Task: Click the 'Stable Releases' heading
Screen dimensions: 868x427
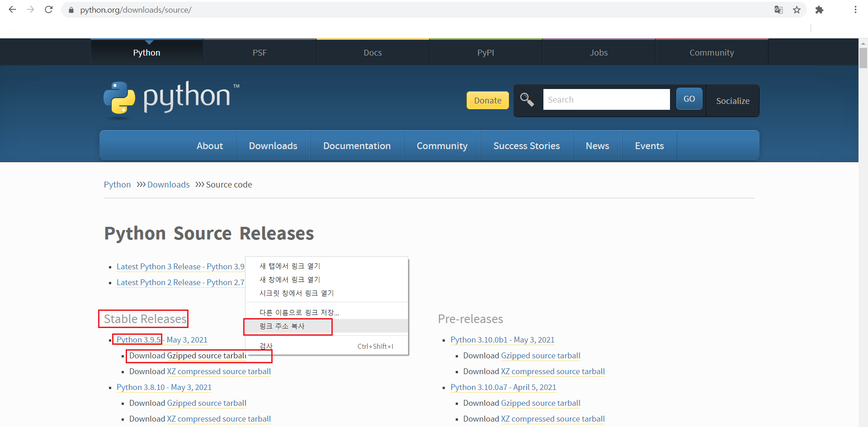Action: click(x=145, y=319)
